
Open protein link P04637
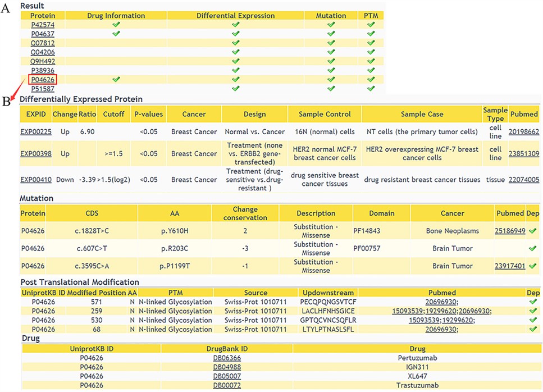coord(43,34)
